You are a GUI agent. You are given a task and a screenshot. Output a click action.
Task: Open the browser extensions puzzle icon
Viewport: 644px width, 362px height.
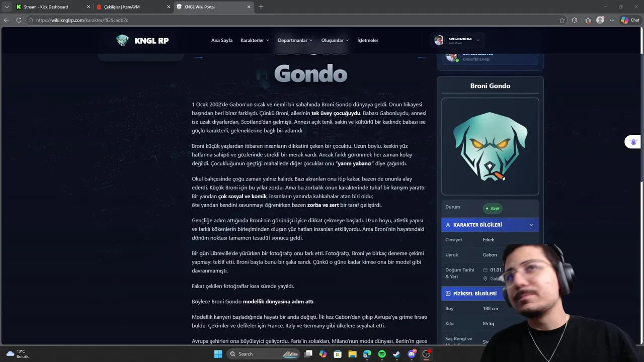tap(575, 20)
